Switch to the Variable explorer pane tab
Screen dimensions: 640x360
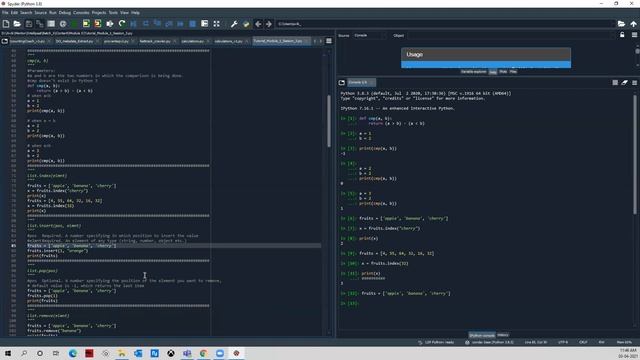click(x=473, y=71)
